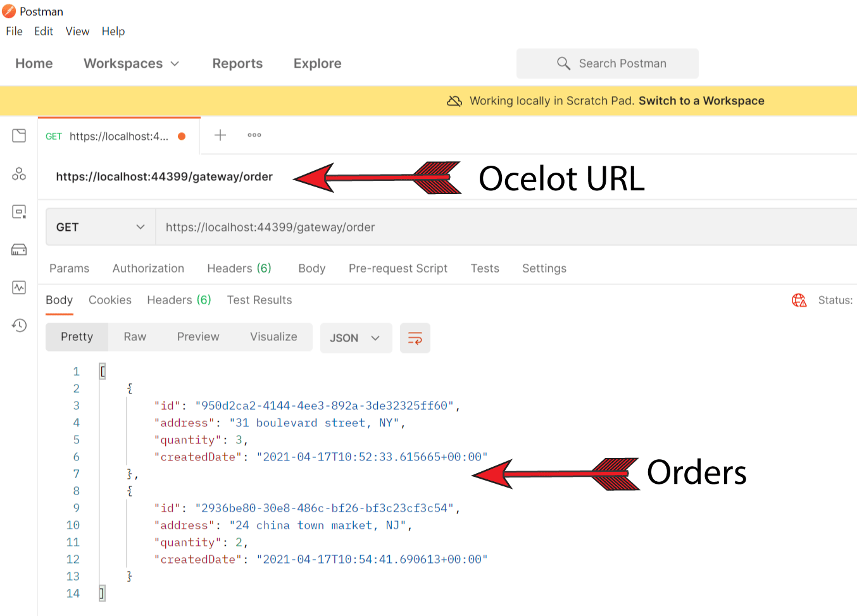857x616 pixels.
Task: Open the Settings tab
Action: click(x=544, y=268)
